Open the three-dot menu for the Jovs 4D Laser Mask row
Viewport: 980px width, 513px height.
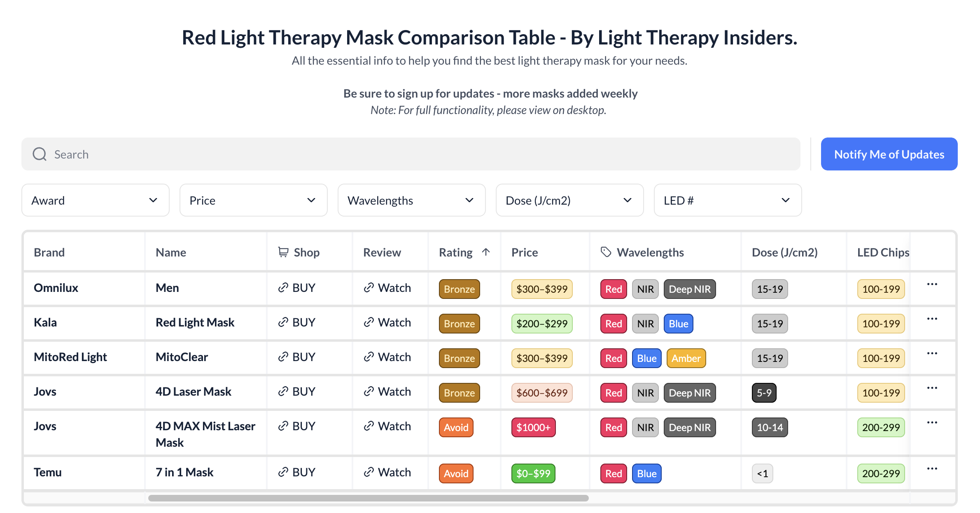(932, 388)
